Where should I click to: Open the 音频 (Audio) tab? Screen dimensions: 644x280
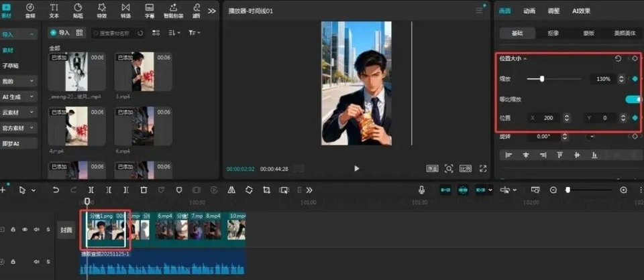[x=30, y=11]
